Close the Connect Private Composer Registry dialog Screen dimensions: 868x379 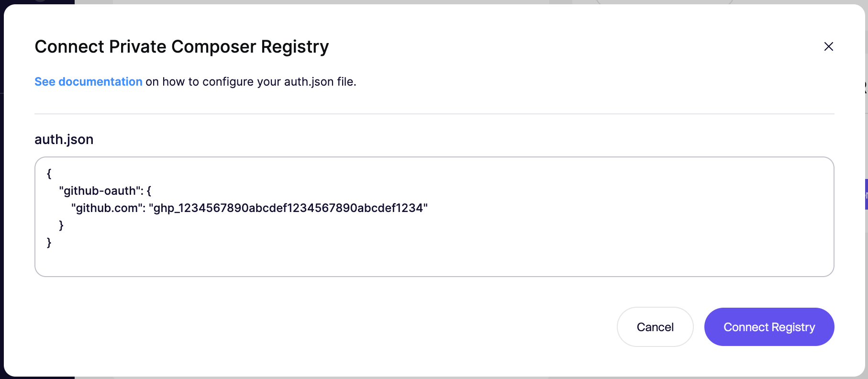828,46
